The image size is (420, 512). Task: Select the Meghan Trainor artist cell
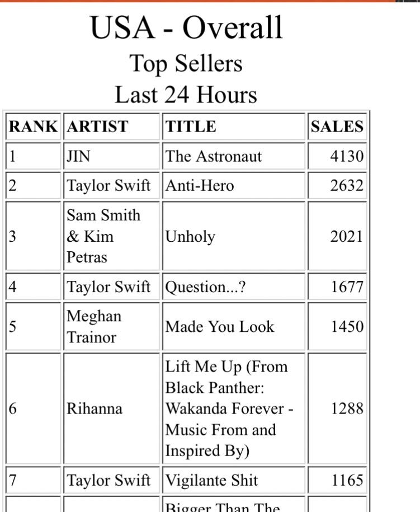(x=94, y=326)
